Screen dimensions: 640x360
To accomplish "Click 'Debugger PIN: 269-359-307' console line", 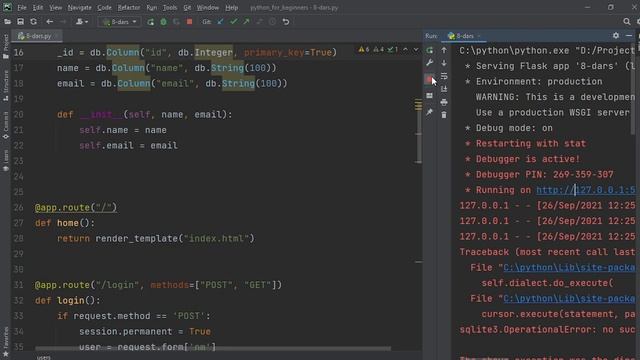I will coord(544,174).
